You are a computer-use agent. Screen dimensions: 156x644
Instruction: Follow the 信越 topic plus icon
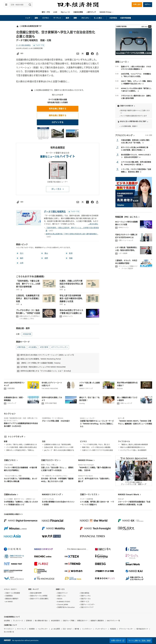pos(67,258)
